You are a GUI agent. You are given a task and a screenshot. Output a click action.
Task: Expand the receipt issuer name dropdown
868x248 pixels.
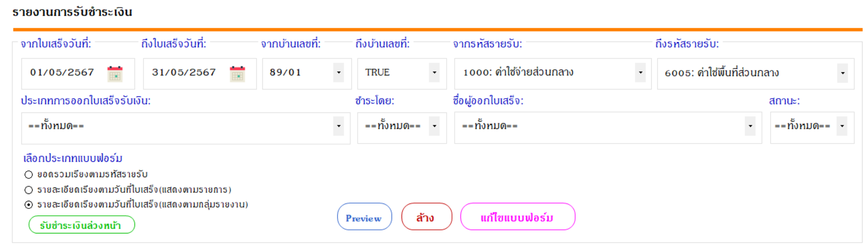(750, 126)
